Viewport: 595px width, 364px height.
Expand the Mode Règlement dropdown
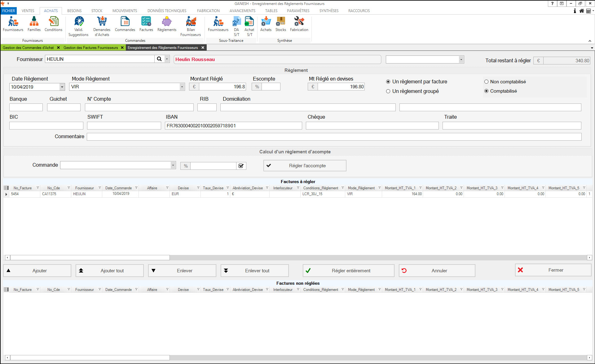pyautogui.click(x=182, y=87)
